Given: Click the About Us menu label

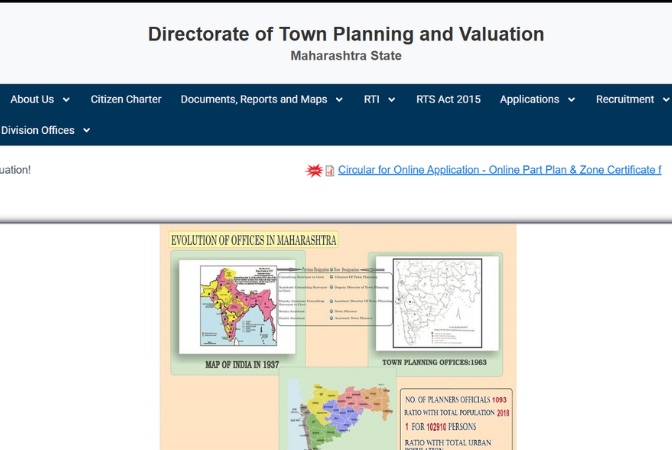Looking at the screenshot, I should (32, 100).
